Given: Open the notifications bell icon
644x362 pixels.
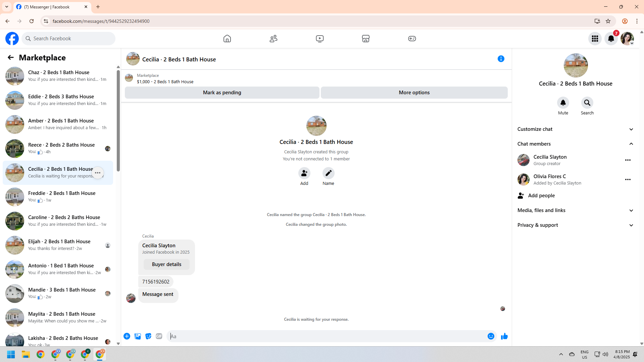Looking at the screenshot, I should point(611,39).
